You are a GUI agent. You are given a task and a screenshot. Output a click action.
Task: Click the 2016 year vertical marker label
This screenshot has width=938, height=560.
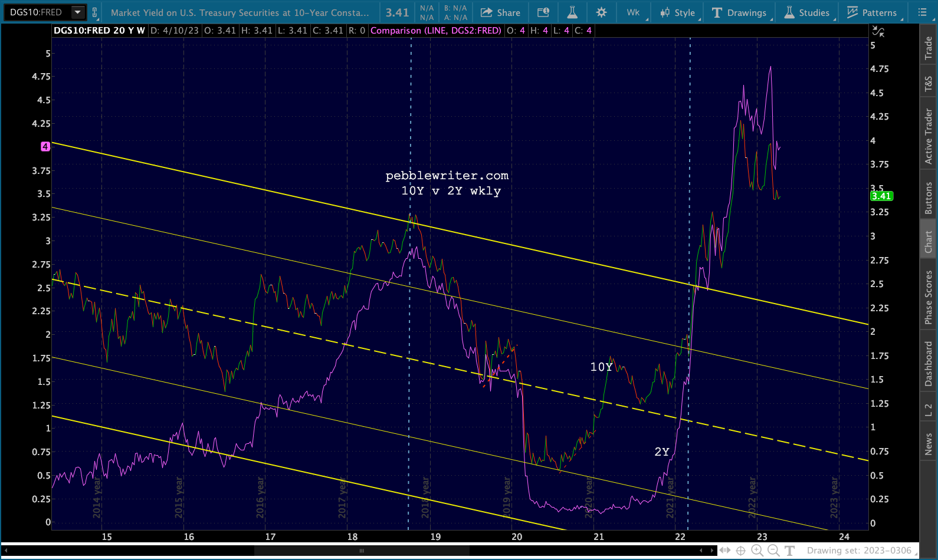coord(260,498)
